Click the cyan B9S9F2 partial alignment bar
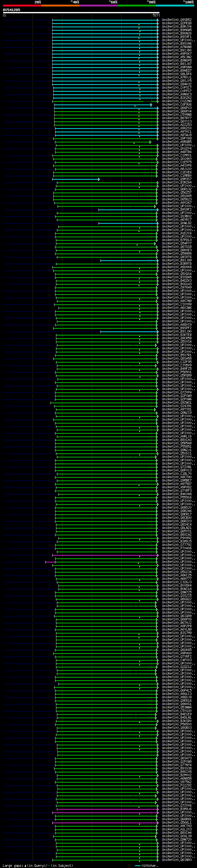The image size is (197, 868). tap(128, 210)
